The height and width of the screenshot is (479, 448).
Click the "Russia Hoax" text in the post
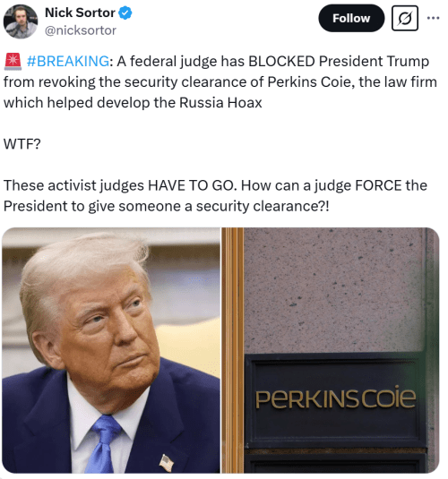point(220,103)
